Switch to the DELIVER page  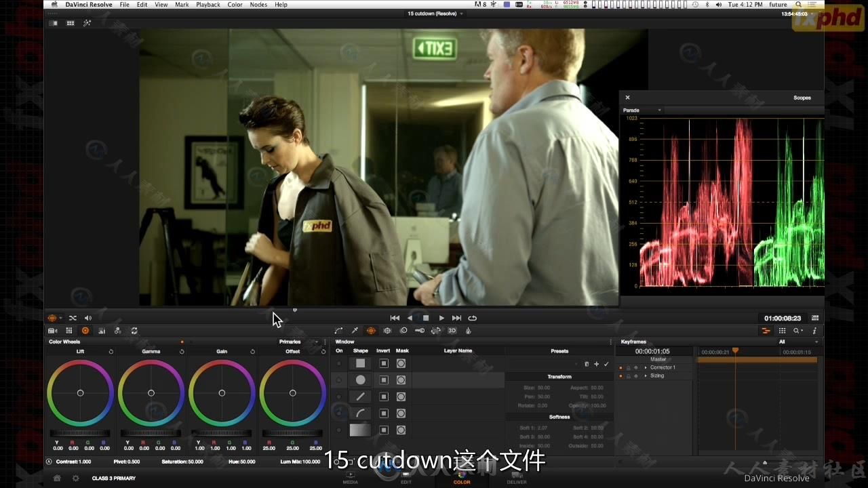(517, 478)
